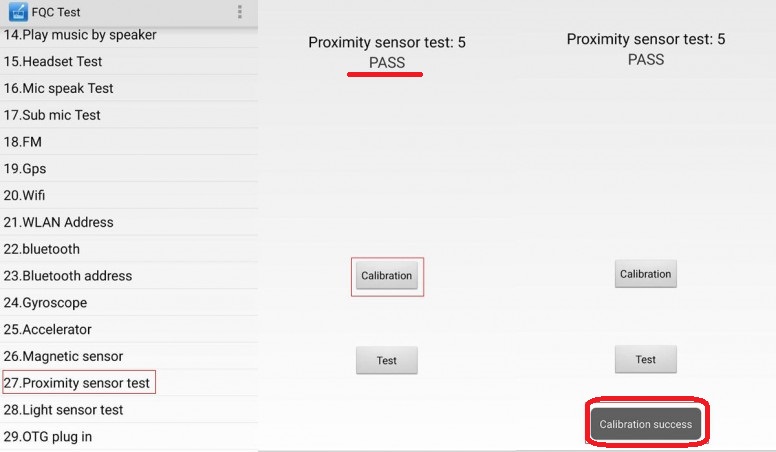Open Proximity sensor test item

point(78,383)
